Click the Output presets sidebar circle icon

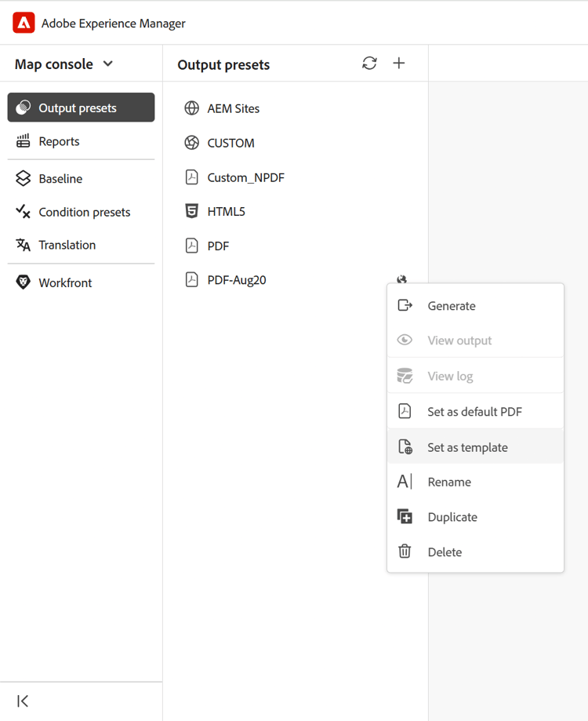[x=23, y=107]
